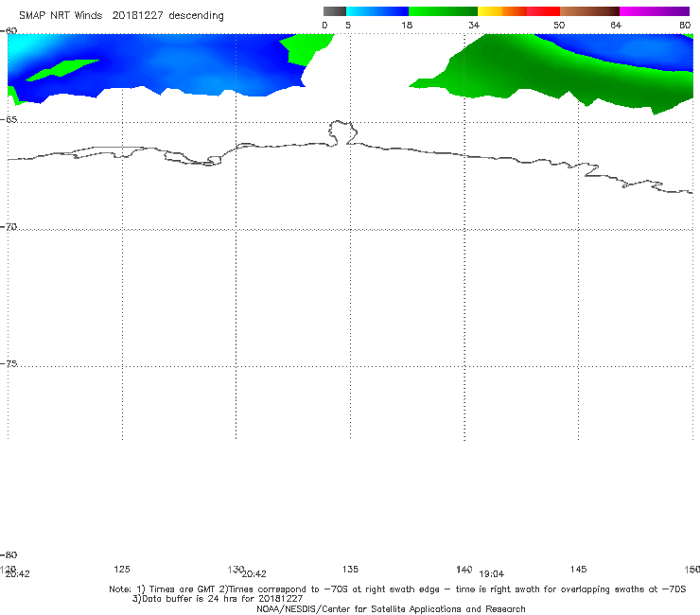This screenshot has height=615, width=700.
Task: Click the '20:42' time beneath longitude 120
Action: (x=17, y=574)
